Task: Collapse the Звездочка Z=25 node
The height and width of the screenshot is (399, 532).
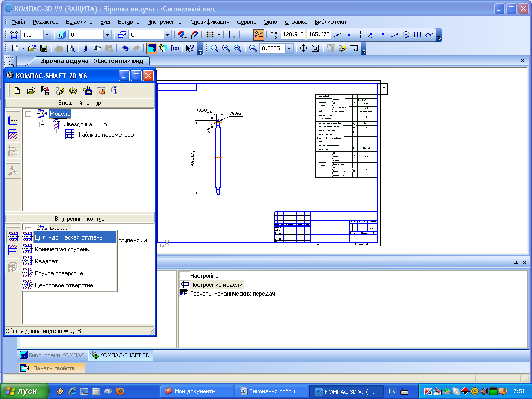Action: [43, 124]
